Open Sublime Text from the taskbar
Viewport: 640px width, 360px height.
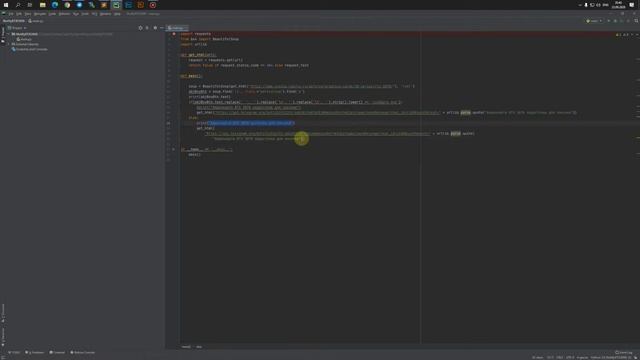coord(104,5)
